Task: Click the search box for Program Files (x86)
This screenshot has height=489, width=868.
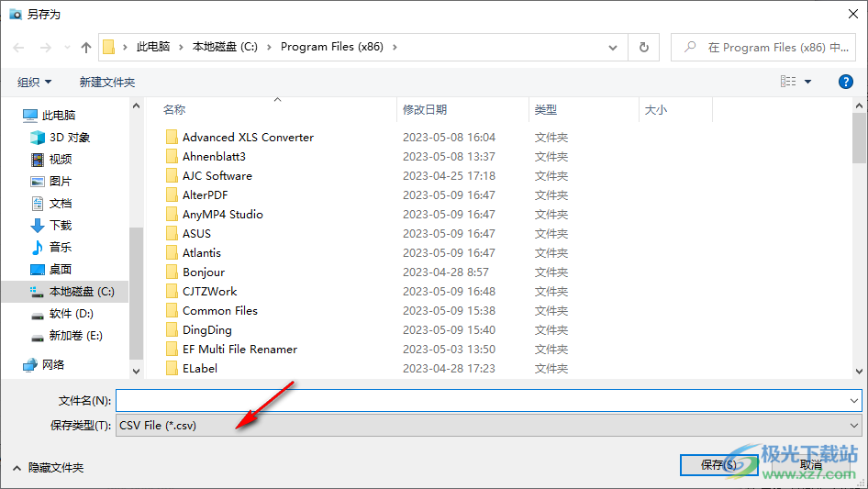Action: [763, 48]
